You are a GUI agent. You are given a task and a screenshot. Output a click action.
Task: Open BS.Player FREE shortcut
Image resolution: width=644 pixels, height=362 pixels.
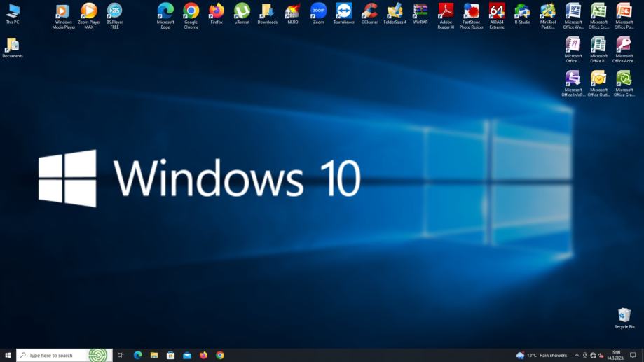pos(114,16)
